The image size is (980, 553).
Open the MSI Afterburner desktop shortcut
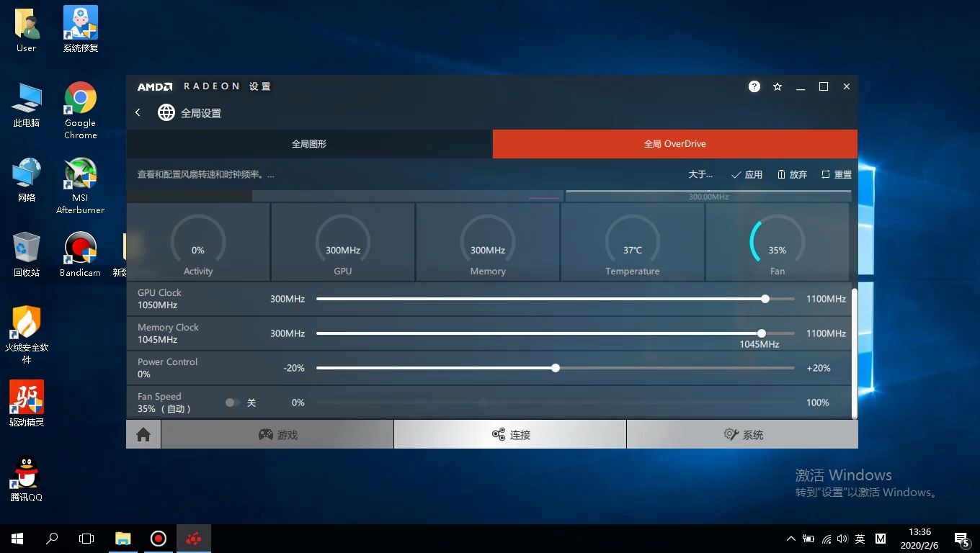81,186
